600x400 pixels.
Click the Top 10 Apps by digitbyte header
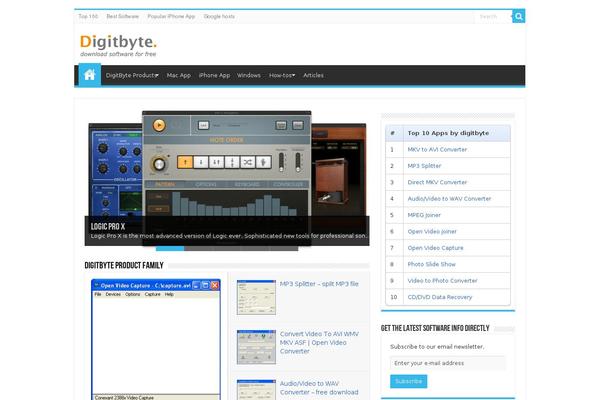[448, 133]
